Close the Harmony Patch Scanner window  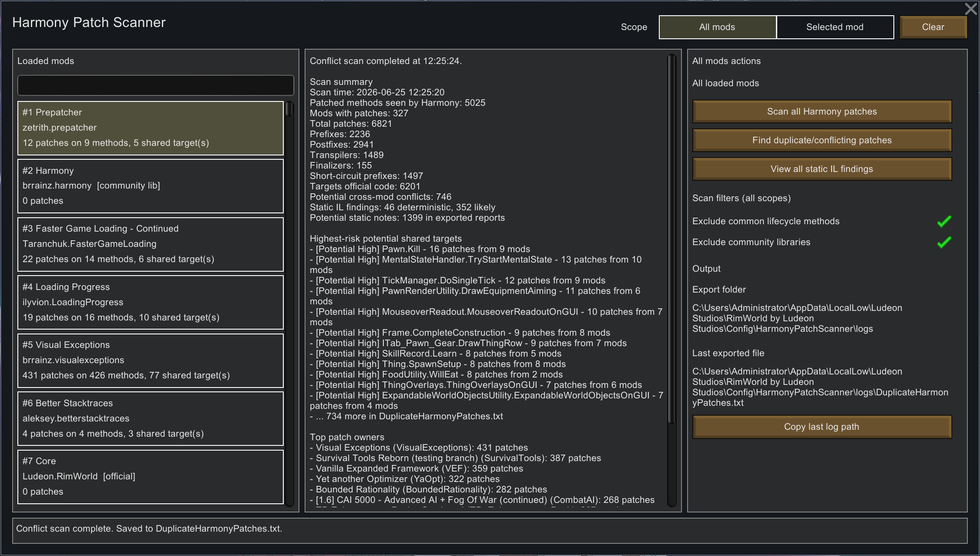point(971,9)
